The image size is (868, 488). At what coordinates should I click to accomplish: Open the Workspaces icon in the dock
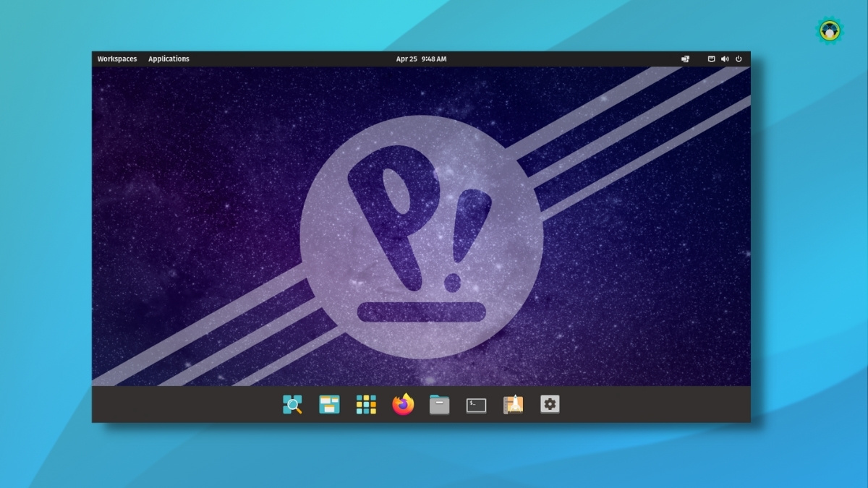329,405
